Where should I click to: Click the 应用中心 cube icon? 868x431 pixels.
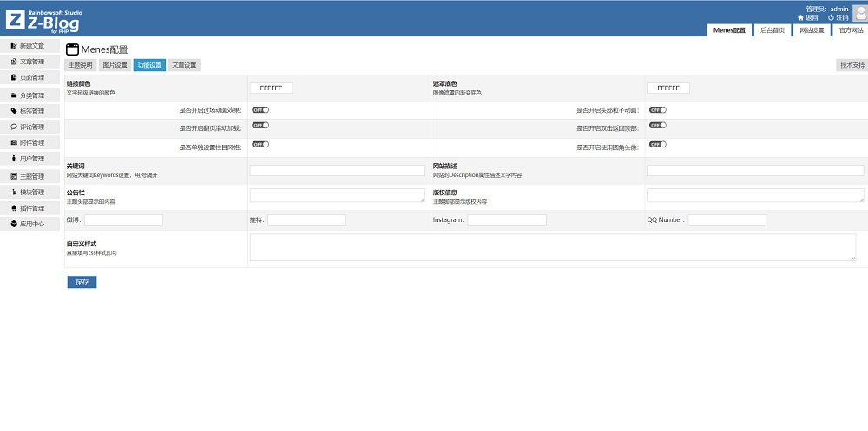[x=14, y=224]
